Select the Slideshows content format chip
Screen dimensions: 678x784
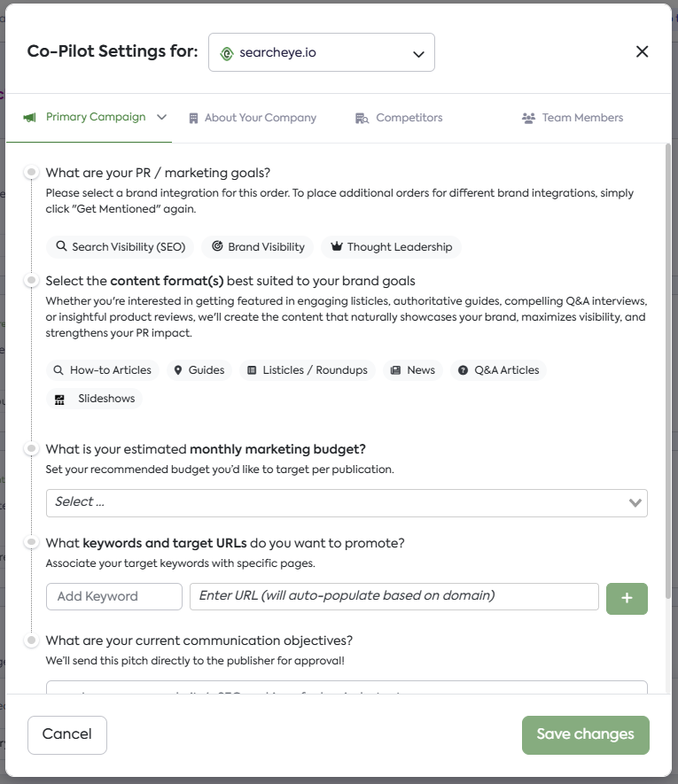(95, 399)
